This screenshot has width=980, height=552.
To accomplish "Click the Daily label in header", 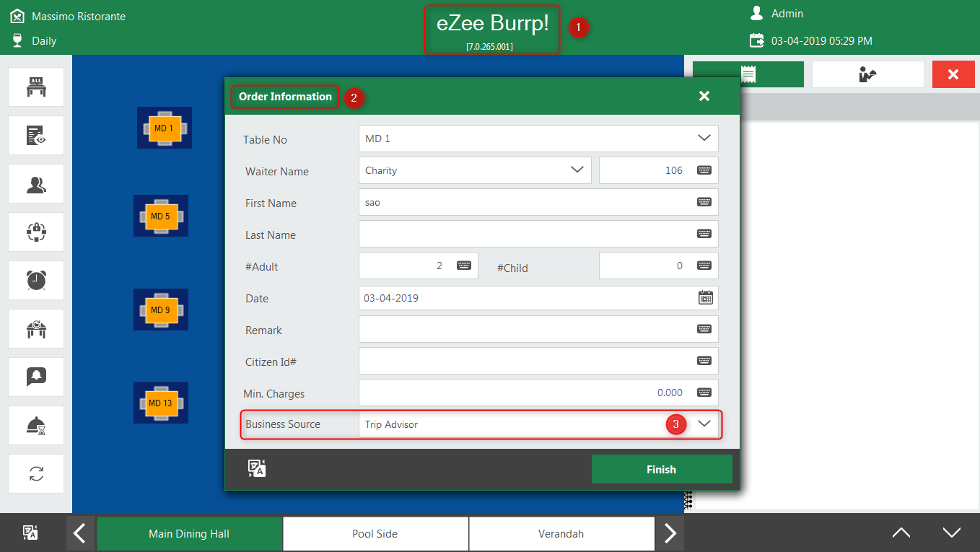I will click(44, 41).
